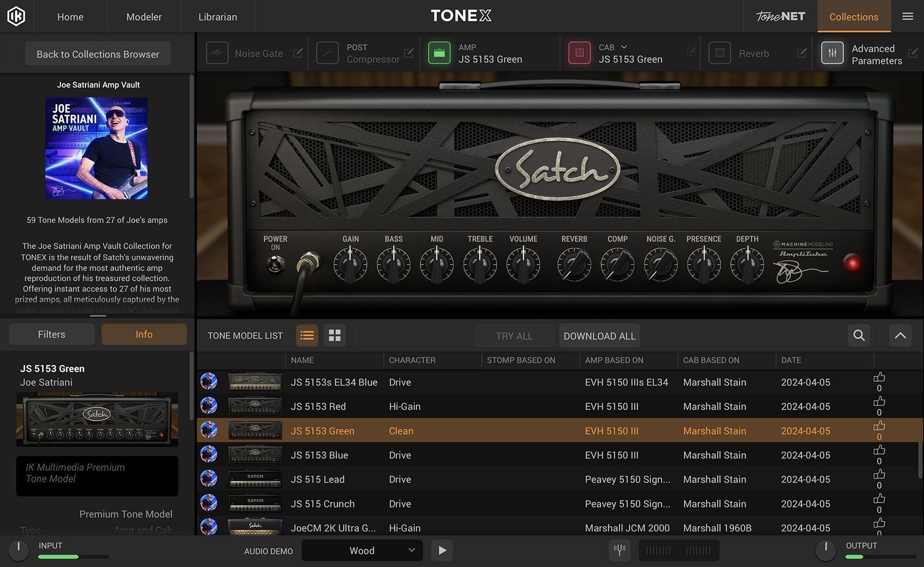Switch to the Modeler tab
The width and height of the screenshot is (924, 567).
(143, 16)
